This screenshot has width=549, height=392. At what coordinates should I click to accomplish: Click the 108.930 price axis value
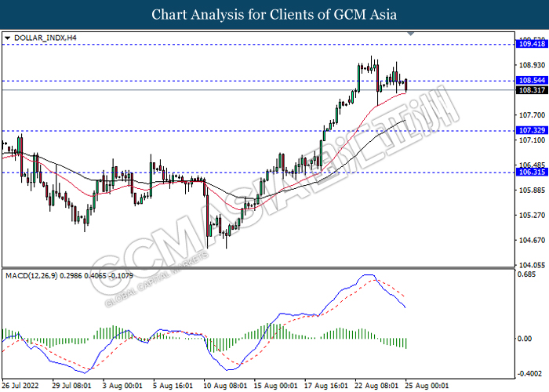tap(532, 65)
